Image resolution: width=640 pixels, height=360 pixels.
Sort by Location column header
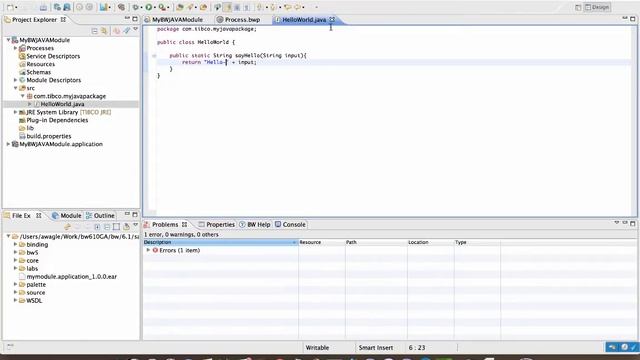[x=430, y=242]
